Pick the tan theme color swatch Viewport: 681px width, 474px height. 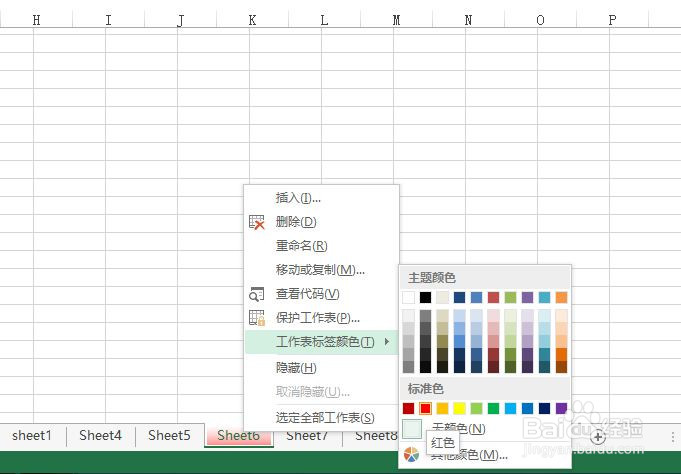[443, 297]
